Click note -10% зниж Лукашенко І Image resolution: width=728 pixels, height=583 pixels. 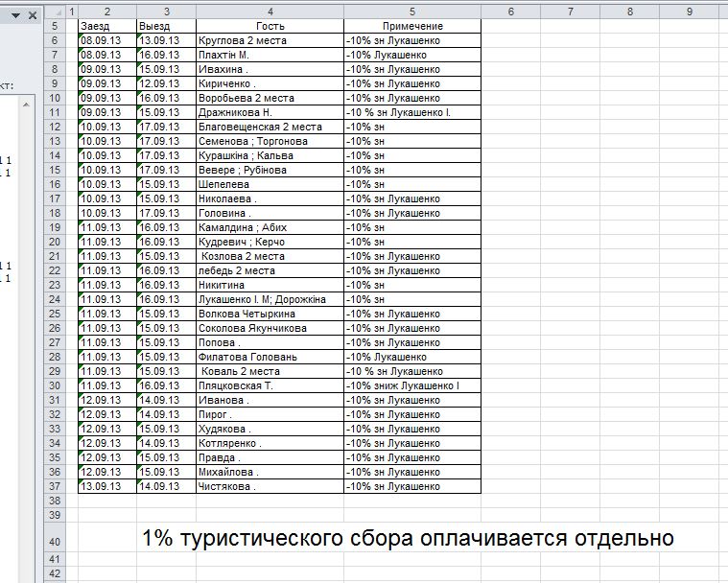(412, 385)
